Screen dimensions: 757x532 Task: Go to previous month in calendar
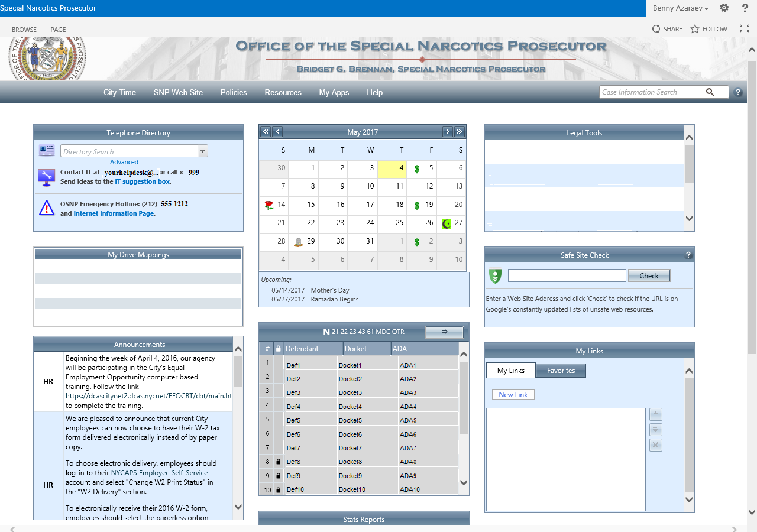[x=277, y=132]
